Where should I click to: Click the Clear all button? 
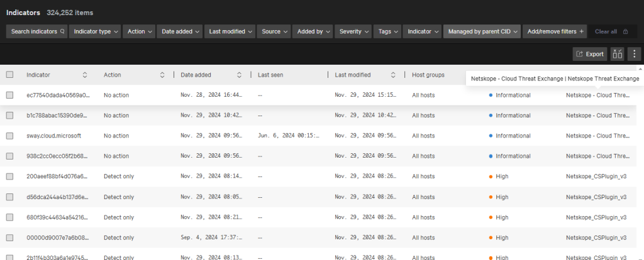613,31
